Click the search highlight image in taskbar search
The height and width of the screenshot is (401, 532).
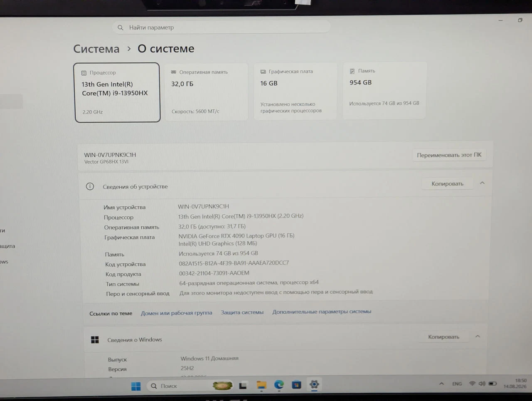pyautogui.click(x=222, y=386)
